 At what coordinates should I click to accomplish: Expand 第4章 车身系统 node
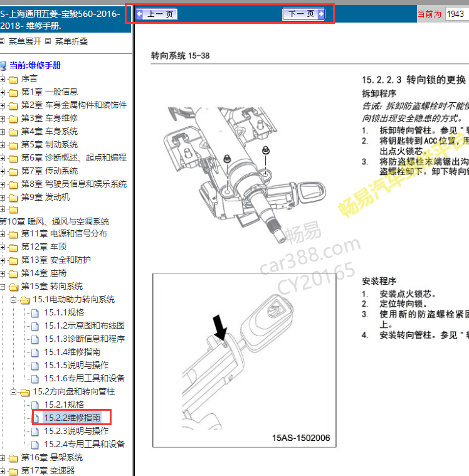pos(3,132)
